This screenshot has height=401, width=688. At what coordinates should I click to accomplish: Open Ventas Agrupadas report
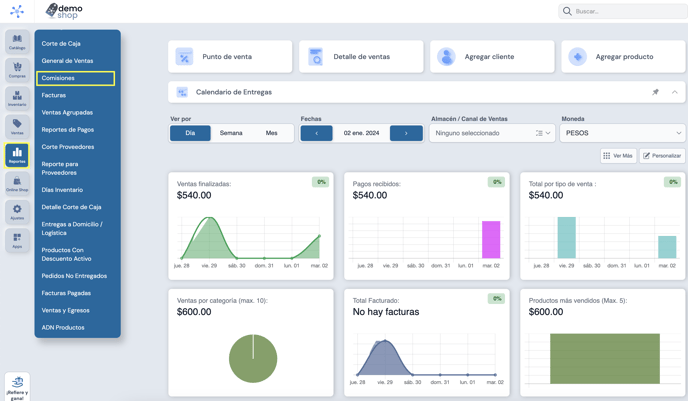(67, 112)
